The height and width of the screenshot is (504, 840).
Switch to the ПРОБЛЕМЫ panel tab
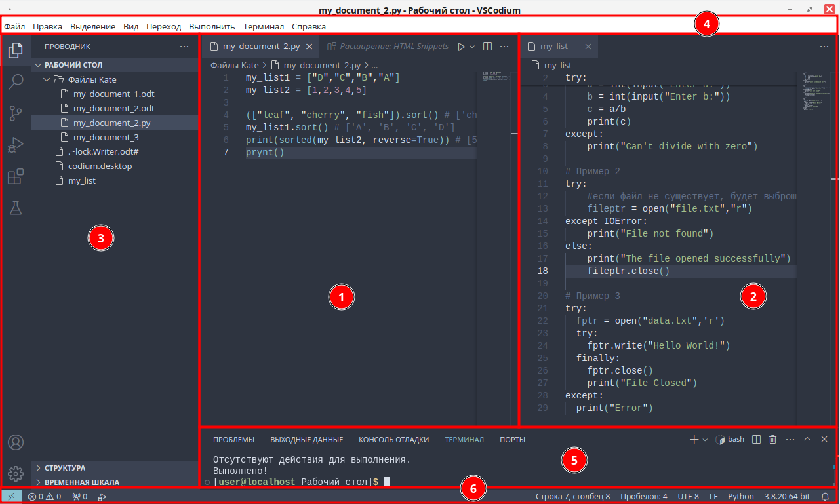pyautogui.click(x=233, y=440)
